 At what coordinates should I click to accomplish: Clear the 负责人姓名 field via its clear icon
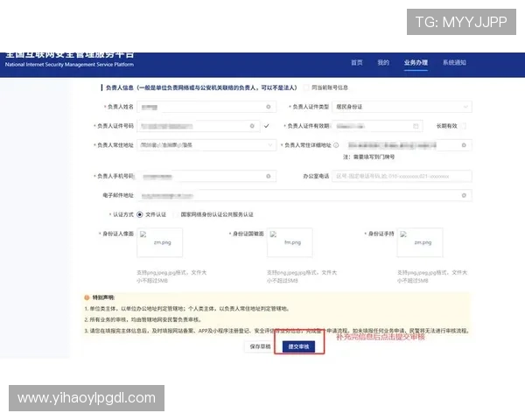(x=269, y=107)
